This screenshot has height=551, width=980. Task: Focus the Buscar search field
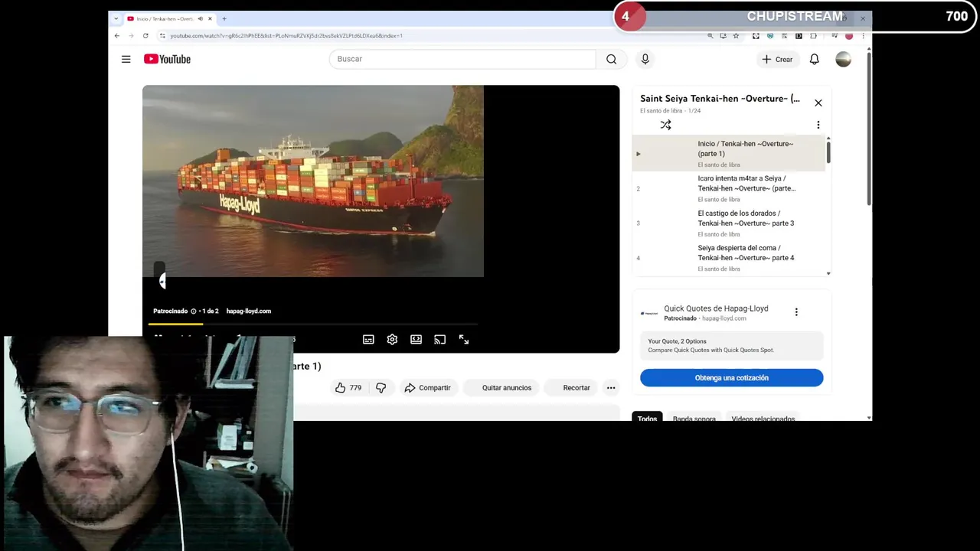(x=462, y=59)
